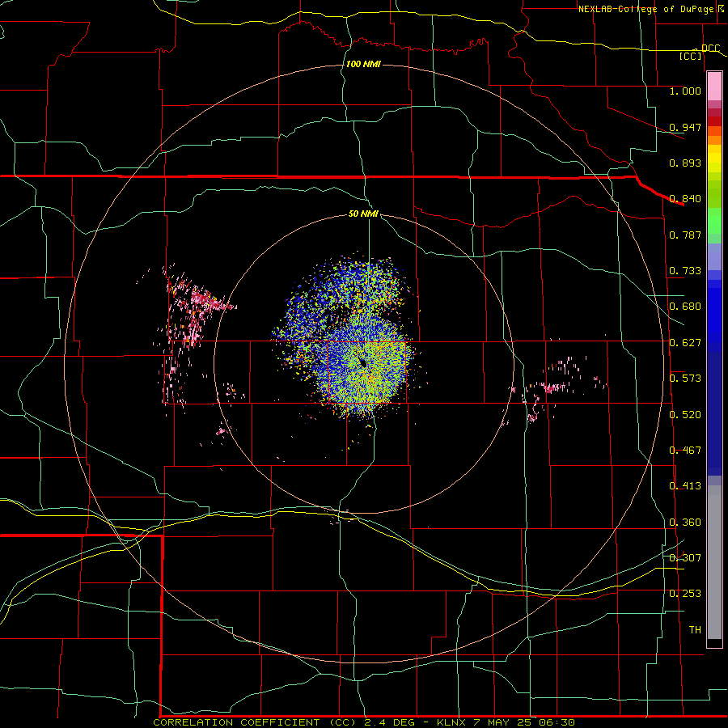Screen dimensions: 728x728
Task: Select the 0.947 scale value
Action: click(x=685, y=127)
